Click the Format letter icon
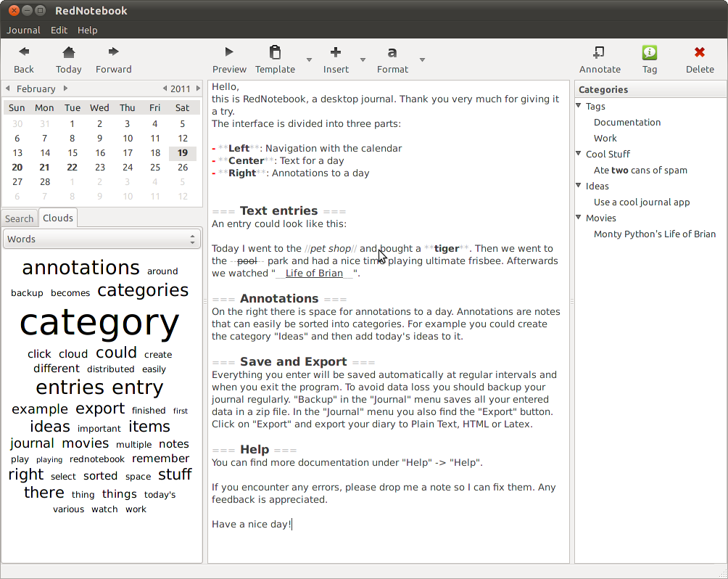 coord(392,52)
